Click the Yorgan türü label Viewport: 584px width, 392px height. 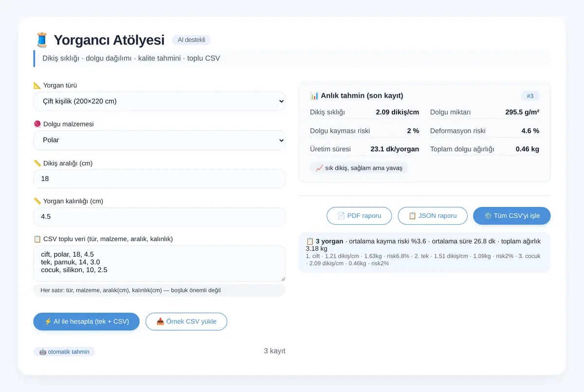pos(55,86)
